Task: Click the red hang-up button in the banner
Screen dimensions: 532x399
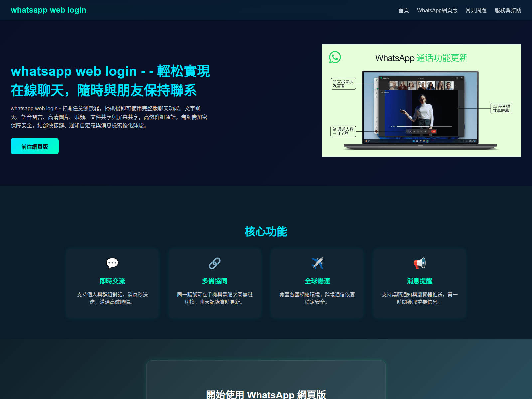Action: 434,131
